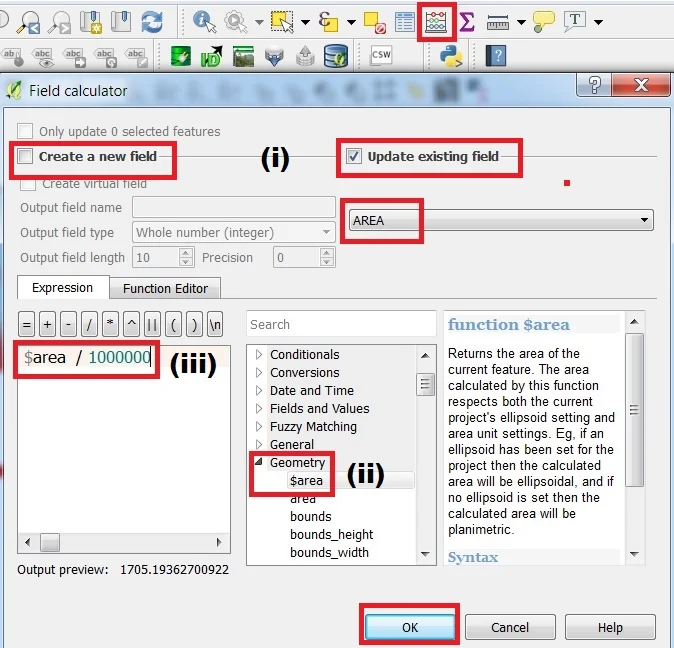Switch to the Function Editor tab

point(165,288)
